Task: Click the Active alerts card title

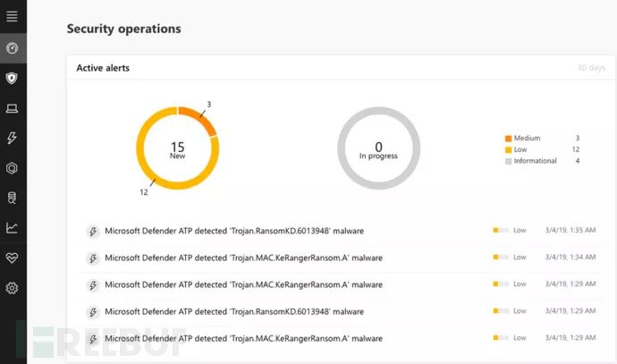Action: pyautogui.click(x=103, y=68)
